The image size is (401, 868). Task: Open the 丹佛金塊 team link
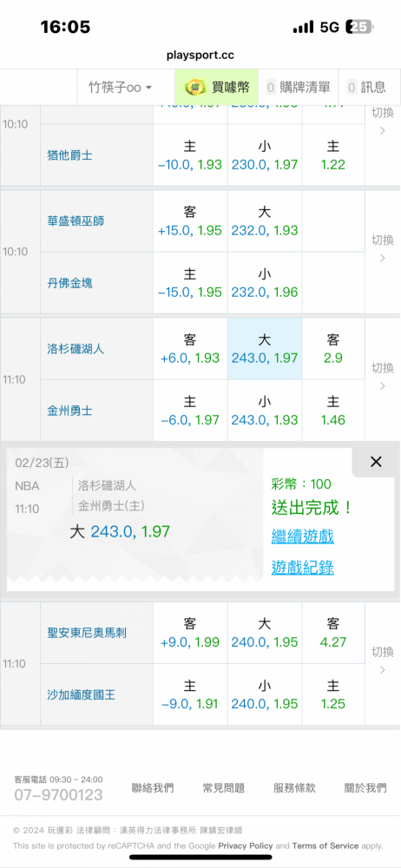click(69, 283)
